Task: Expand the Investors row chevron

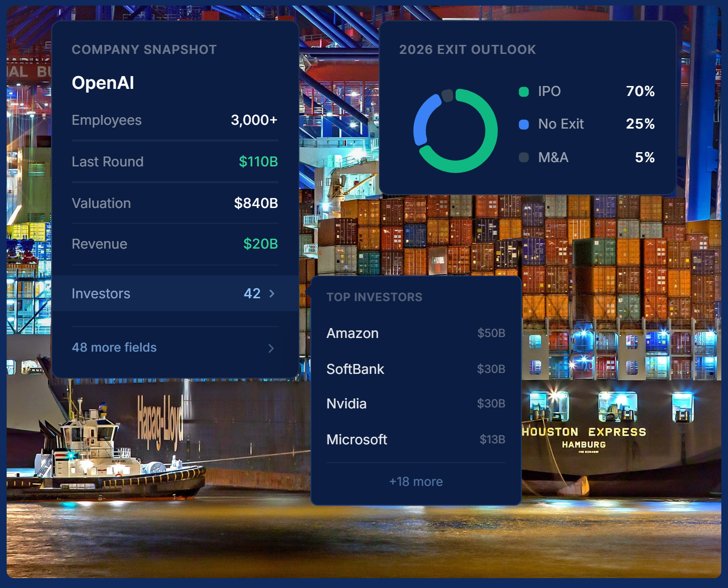Action: pos(272,294)
